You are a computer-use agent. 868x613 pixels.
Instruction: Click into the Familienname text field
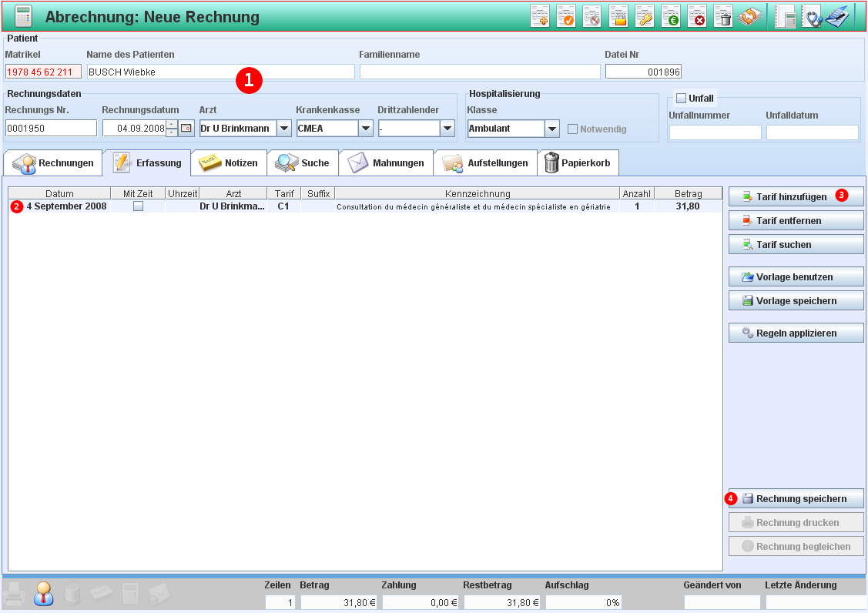pyautogui.click(x=479, y=72)
